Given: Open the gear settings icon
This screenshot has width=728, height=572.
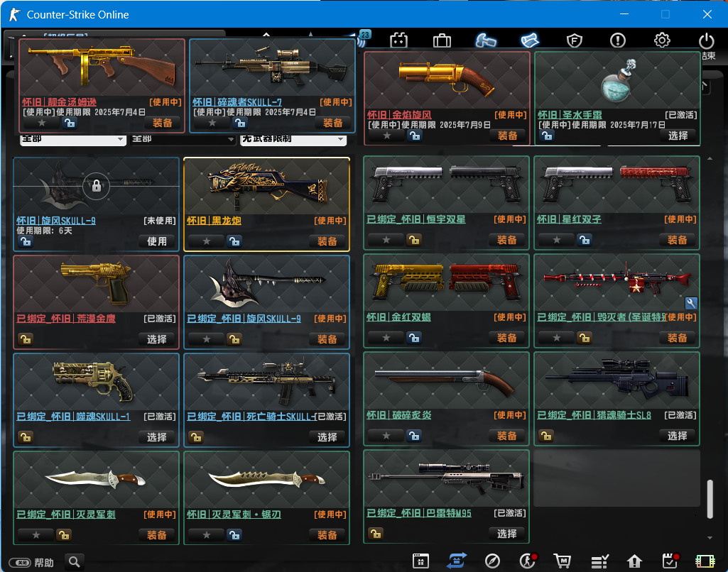Looking at the screenshot, I should click(662, 40).
